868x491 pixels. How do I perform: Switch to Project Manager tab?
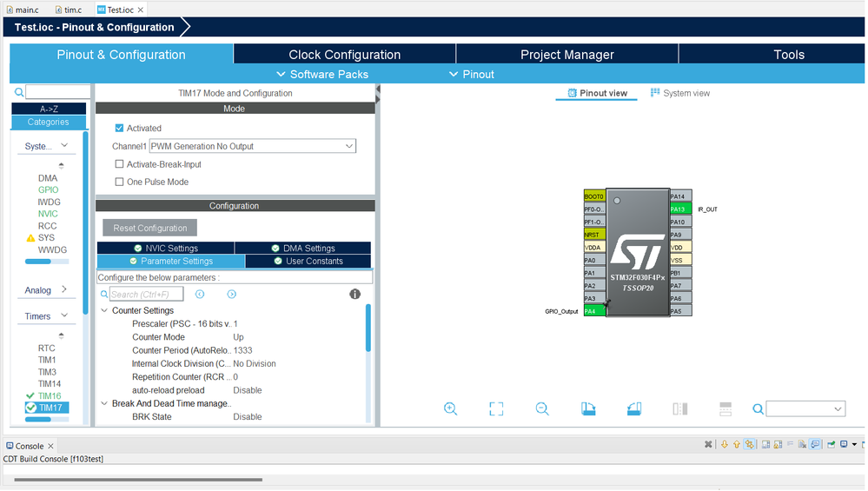click(x=567, y=54)
